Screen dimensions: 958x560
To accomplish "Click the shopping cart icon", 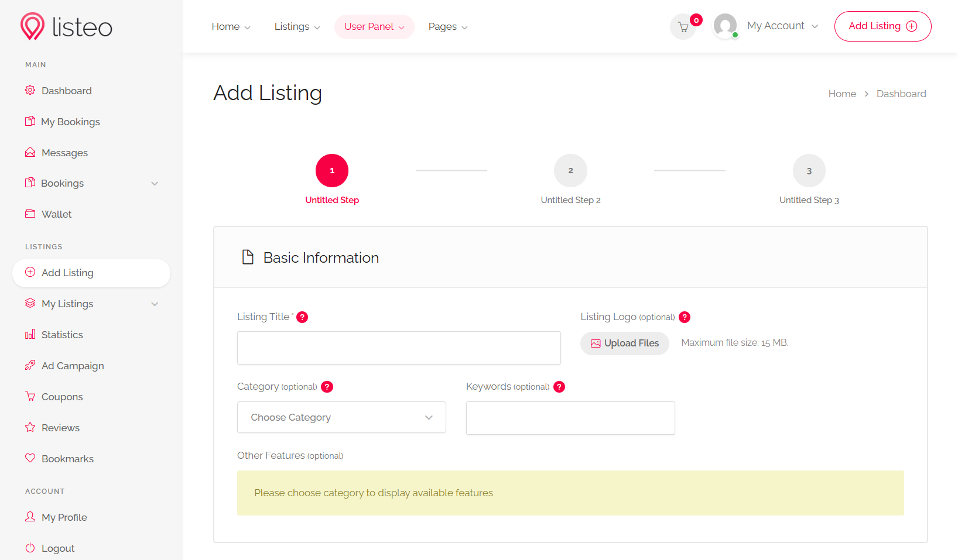I will pos(683,27).
